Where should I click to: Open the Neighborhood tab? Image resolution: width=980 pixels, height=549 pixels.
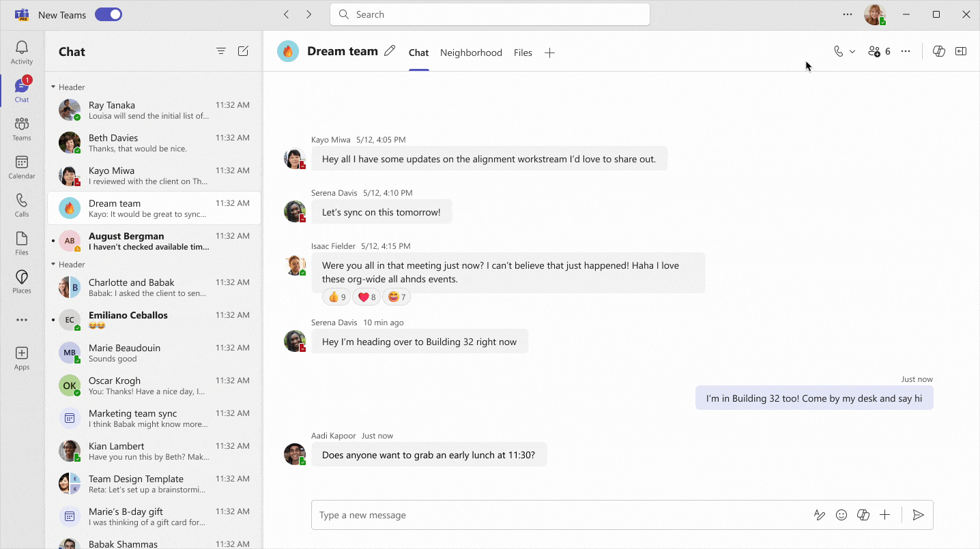click(471, 53)
